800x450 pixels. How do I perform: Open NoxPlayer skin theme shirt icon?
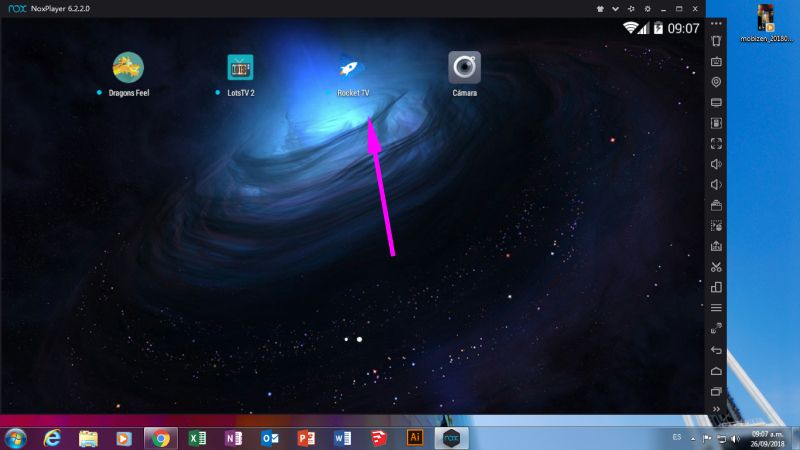(x=600, y=9)
